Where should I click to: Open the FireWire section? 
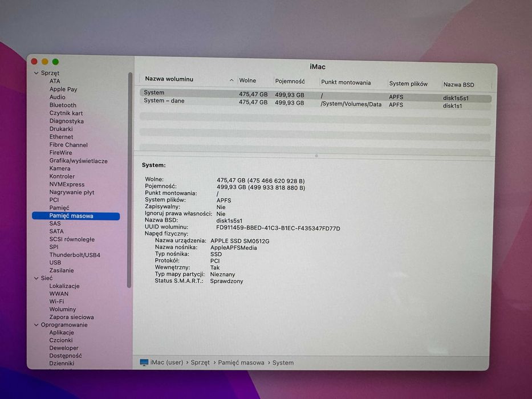pyautogui.click(x=61, y=153)
